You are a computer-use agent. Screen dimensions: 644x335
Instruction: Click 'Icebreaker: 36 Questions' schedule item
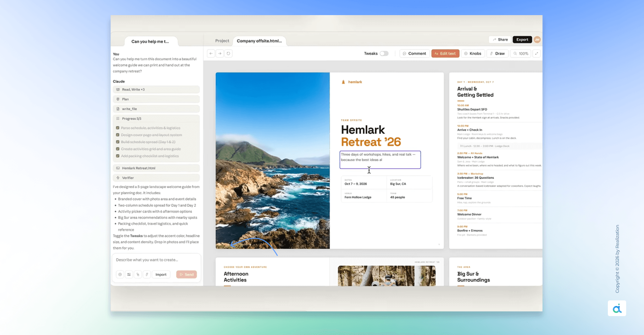click(x=475, y=178)
